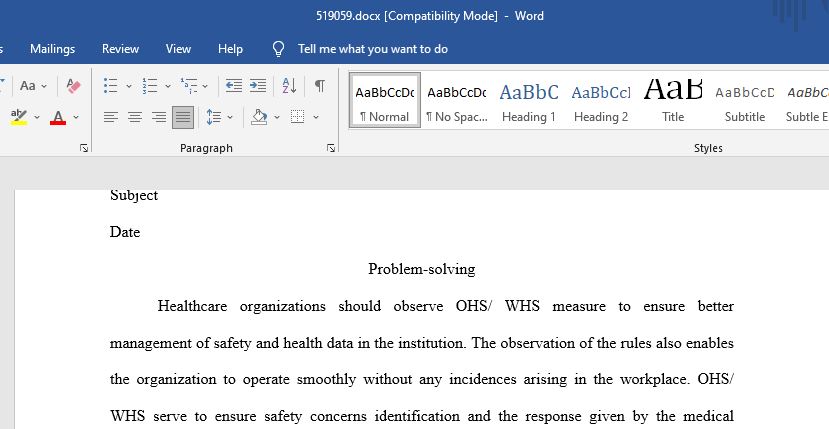The image size is (829, 429).
Task: Apply the yellow text highlight color
Action: 19,117
